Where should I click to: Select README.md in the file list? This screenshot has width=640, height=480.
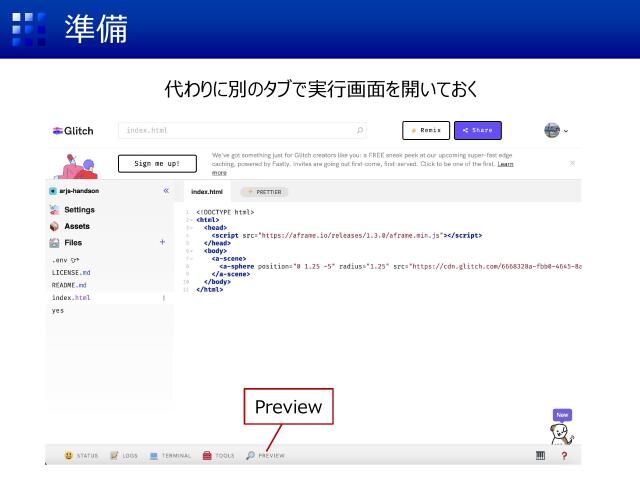(x=71, y=284)
